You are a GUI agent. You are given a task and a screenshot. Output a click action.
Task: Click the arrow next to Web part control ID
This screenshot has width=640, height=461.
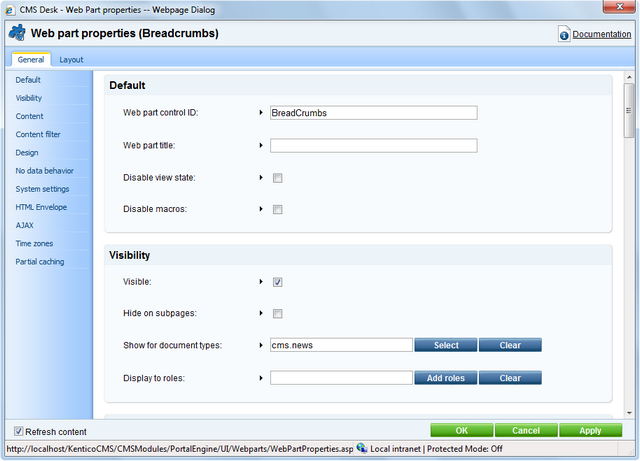[x=261, y=113]
